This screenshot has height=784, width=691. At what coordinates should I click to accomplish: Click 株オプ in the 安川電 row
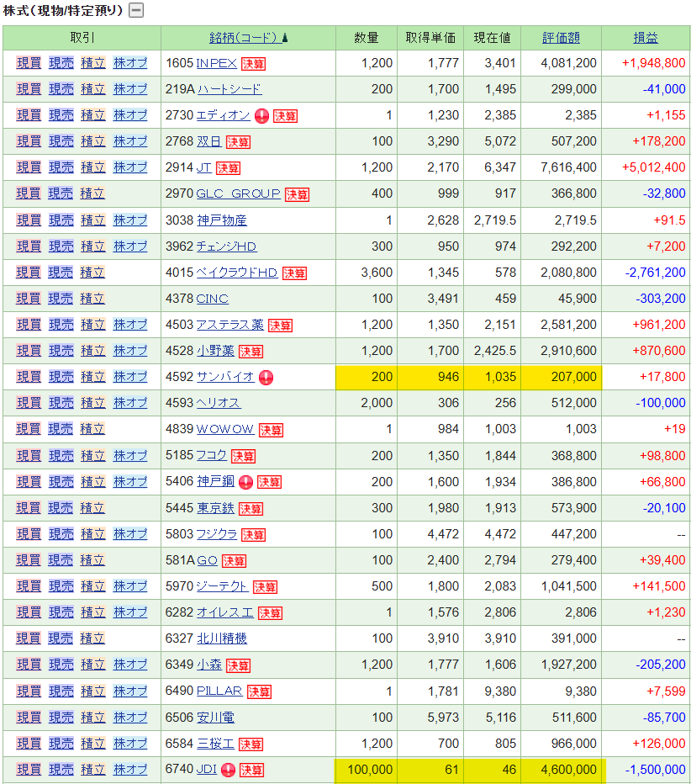[130, 717]
